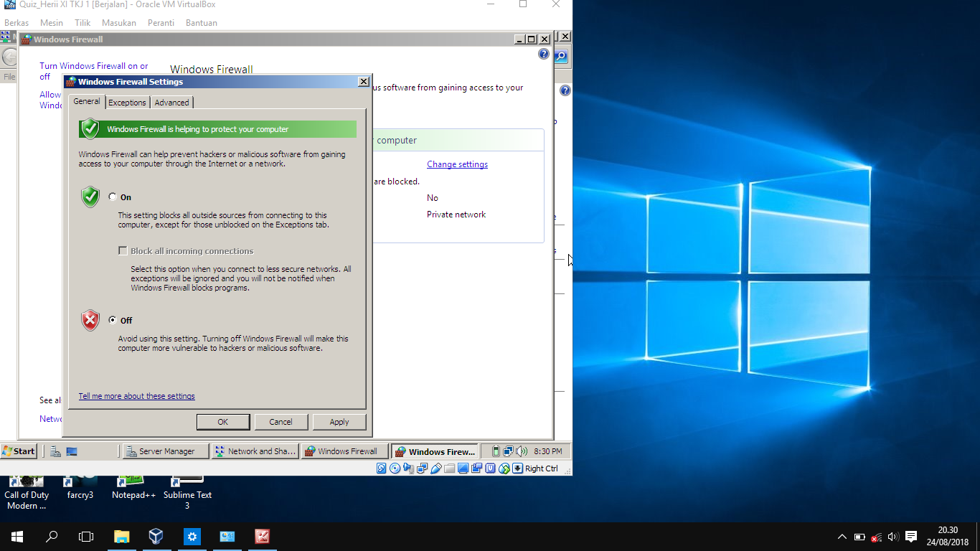The width and height of the screenshot is (980, 551).
Task: Open the Mesin menu in VirtualBox
Action: (51, 22)
